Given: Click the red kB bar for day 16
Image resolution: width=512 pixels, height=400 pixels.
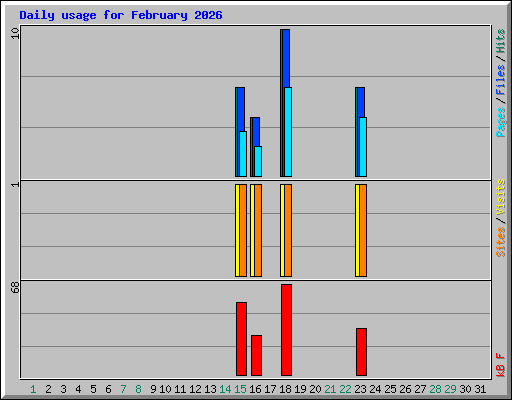Looking at the screenshot, I should pyautogui.click(x=256, y=355).
